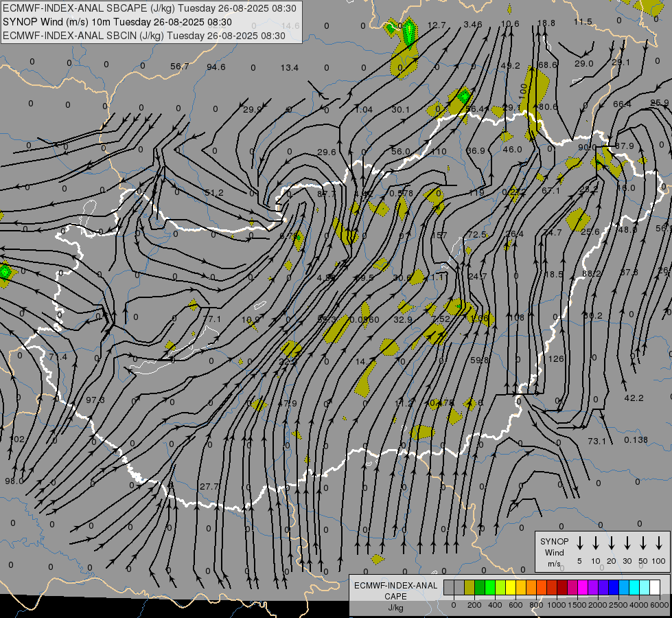The width and height of the screenshot is (672, 618).
Task: Click the 0.138 CAPE value on map
Action: click(x=636, y=439)
